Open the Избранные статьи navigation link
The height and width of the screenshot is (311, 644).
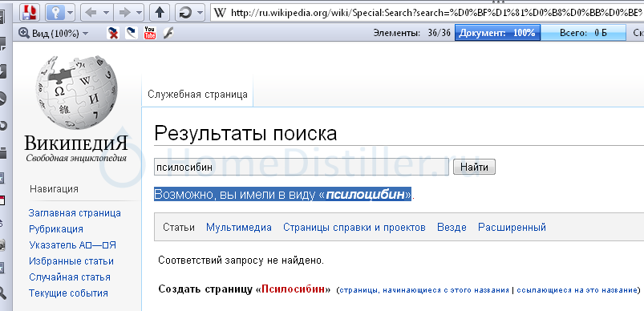(x=71, y=261)
